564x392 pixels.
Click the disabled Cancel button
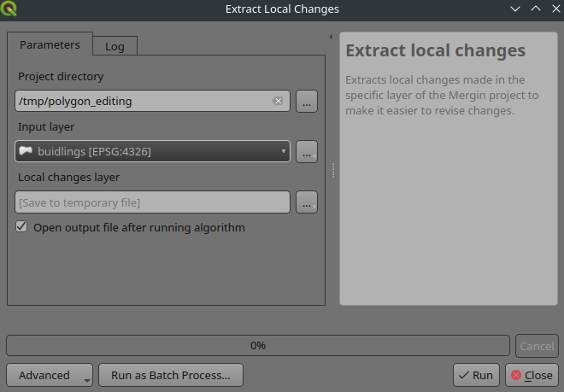click(537, 346)
